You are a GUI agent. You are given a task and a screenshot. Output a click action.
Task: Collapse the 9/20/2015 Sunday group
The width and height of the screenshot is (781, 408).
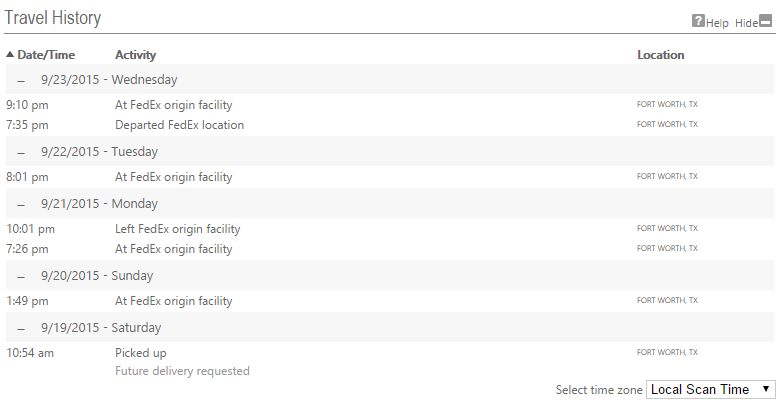click(21, 276)
